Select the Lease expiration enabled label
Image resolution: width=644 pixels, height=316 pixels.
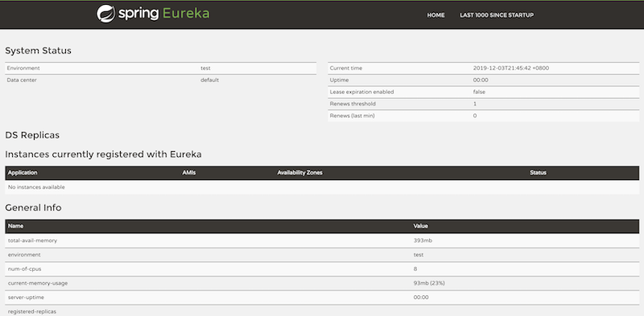tap(361, 92)
